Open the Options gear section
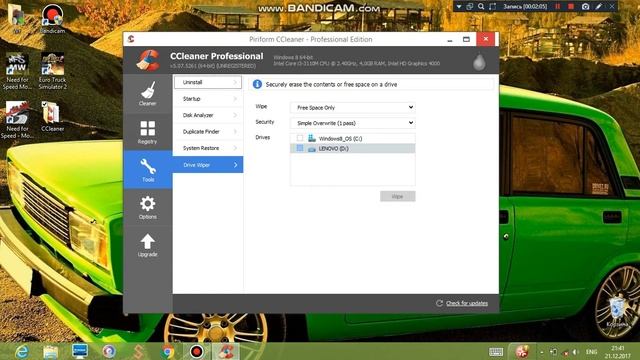This screenshot has width=640, height=360. (x=147, y=207)
